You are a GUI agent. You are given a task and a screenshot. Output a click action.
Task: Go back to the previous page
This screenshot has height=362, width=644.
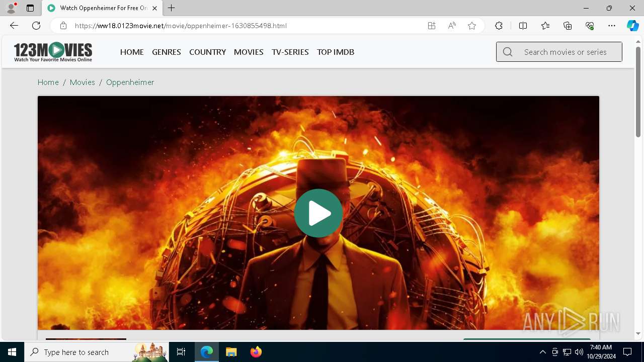[14, 26]
